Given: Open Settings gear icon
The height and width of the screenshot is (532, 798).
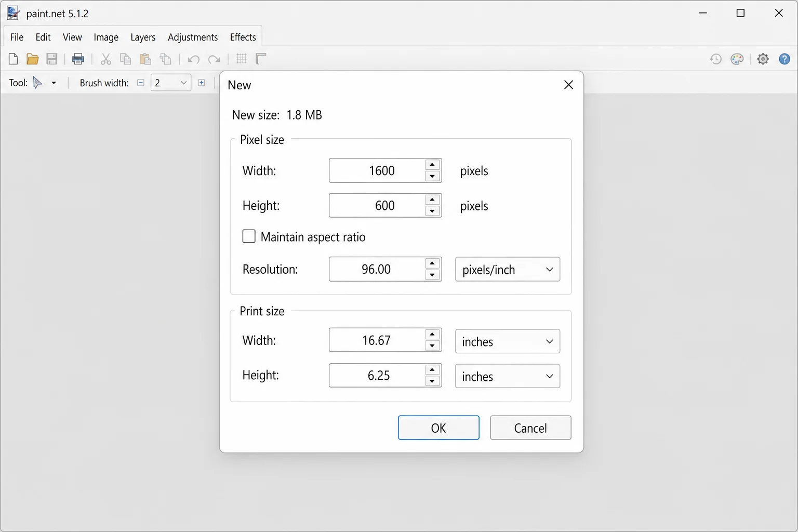Looking at the screenshot, I should [763, 59].
